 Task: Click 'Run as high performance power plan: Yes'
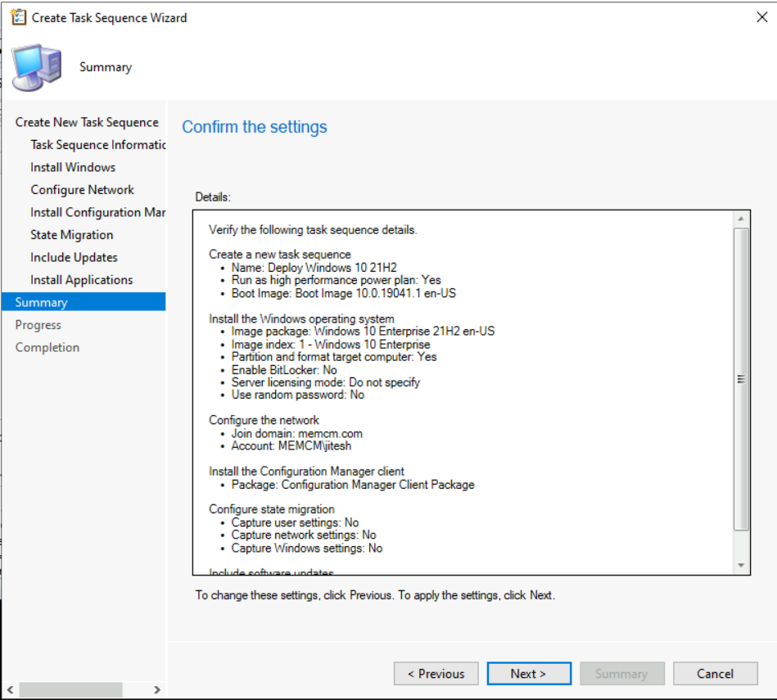coord(336,280)
